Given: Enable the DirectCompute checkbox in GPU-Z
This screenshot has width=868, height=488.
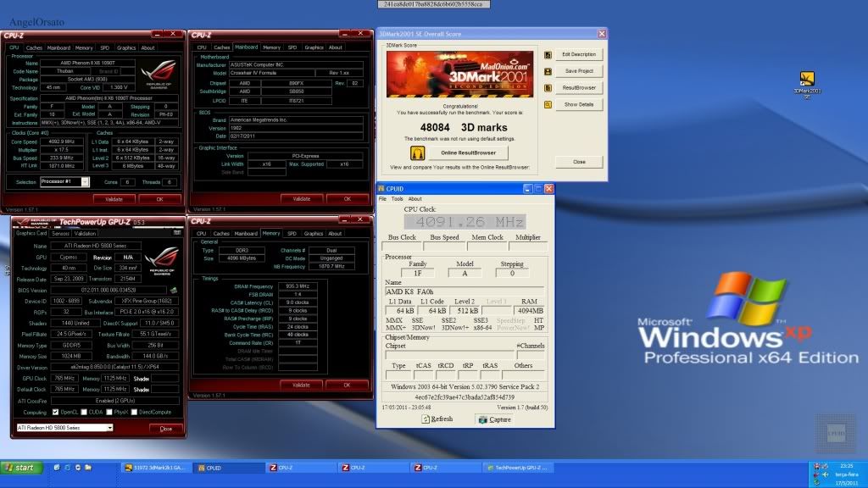Looking at the screenshot, I should [134, 413].
